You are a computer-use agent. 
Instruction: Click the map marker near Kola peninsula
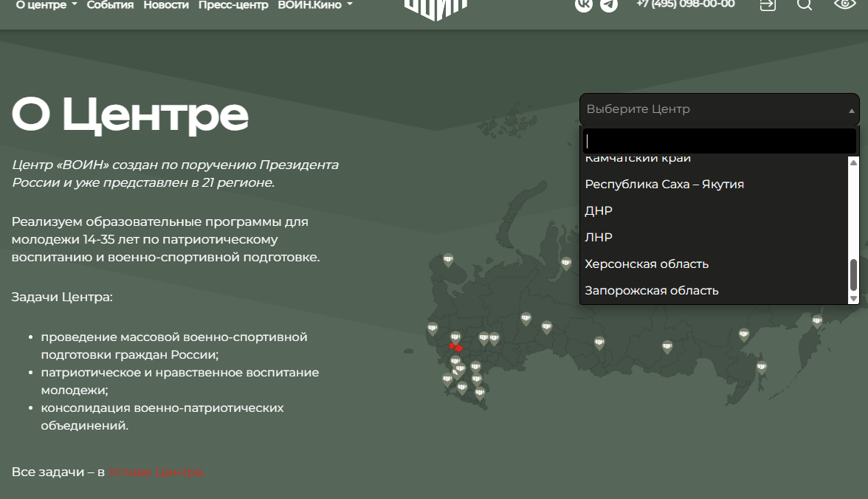[449, 259]
